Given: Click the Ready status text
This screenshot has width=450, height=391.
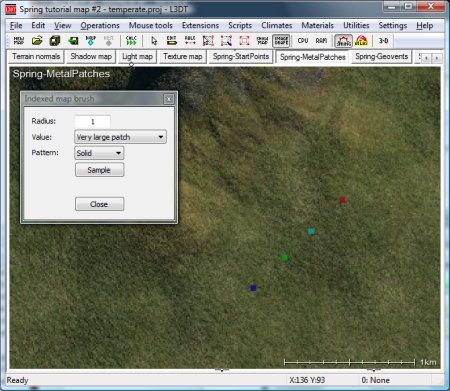Looking at the screenshot, I should pyautogui.click(x=17, y=380).
